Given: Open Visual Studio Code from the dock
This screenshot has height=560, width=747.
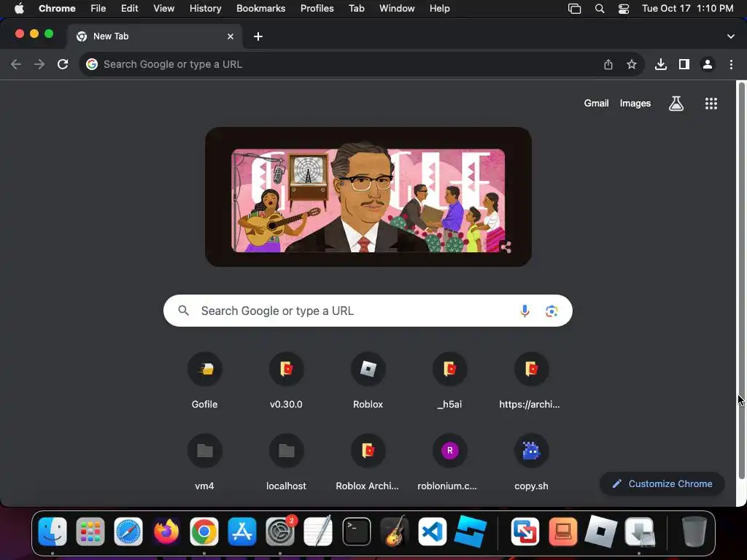Looking at the screenshot, I should pos(433,532).
